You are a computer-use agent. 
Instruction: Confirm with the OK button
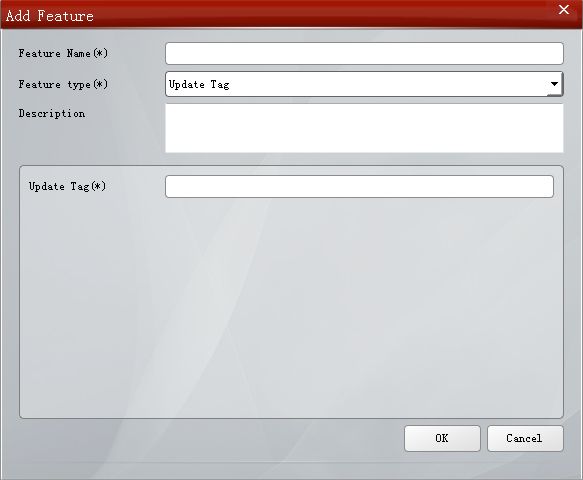click(x=442, y=439)
